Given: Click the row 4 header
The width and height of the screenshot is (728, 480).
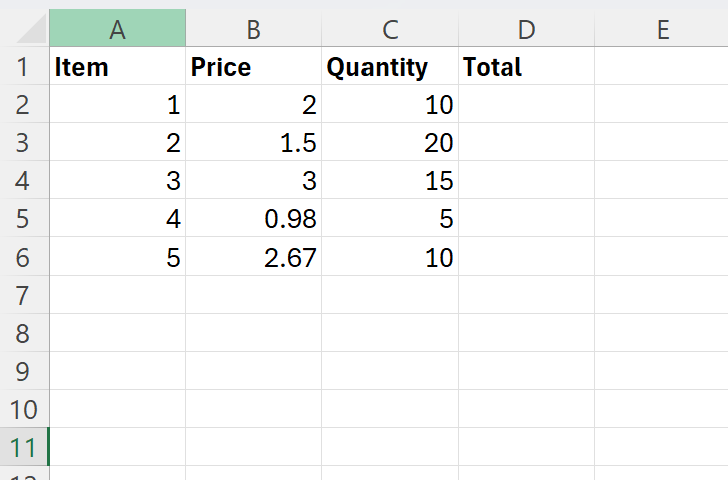Looking at the screenshot, I should coord(23,181).
